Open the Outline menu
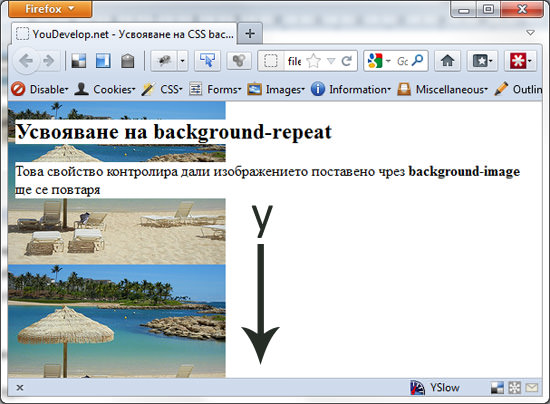 coord(527,89)
